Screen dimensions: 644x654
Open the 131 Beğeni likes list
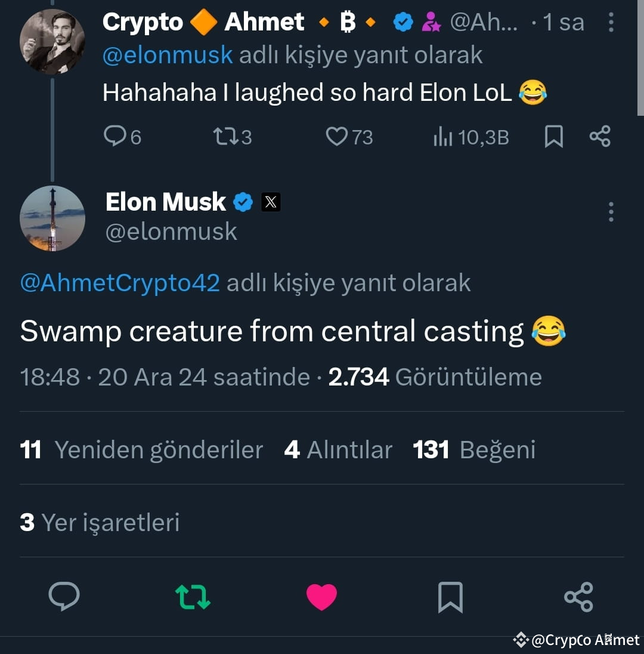(473, 450)
